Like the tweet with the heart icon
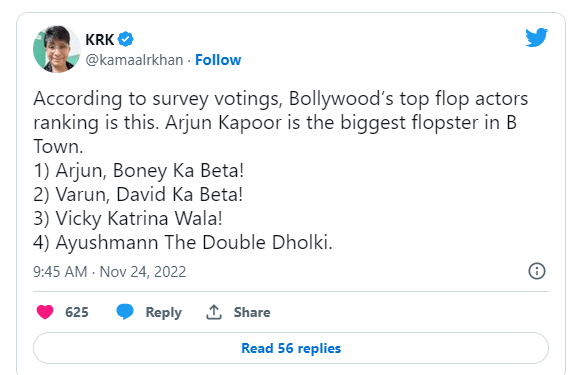The image size is (570, 375). (45, 312)
